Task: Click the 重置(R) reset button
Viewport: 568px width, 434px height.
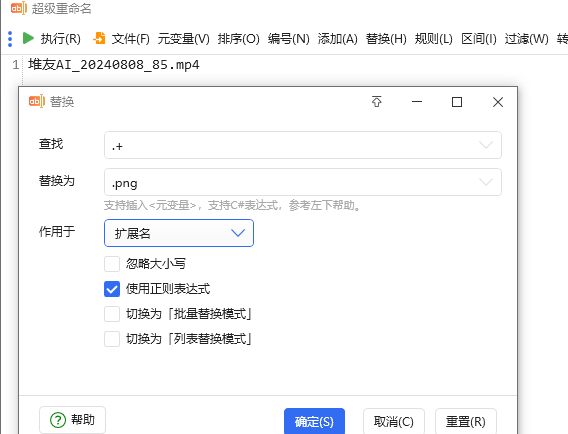Action: 465,421
